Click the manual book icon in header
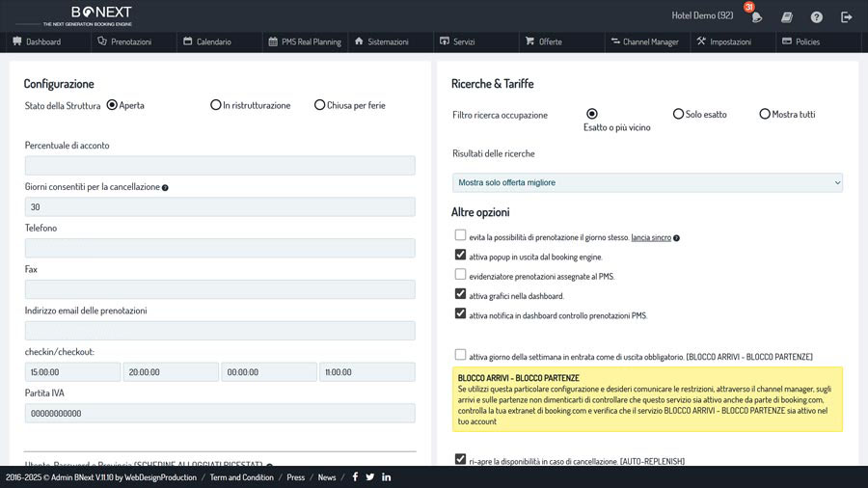 click(787, 16)
